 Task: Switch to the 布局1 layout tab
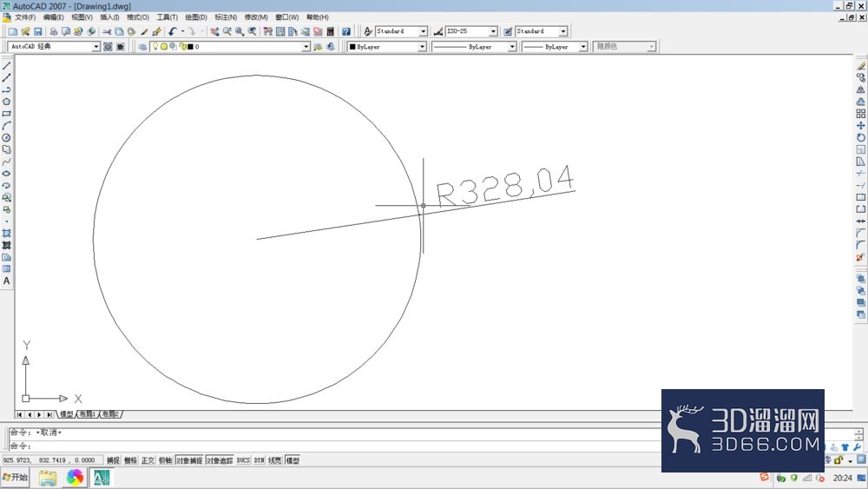88,414
